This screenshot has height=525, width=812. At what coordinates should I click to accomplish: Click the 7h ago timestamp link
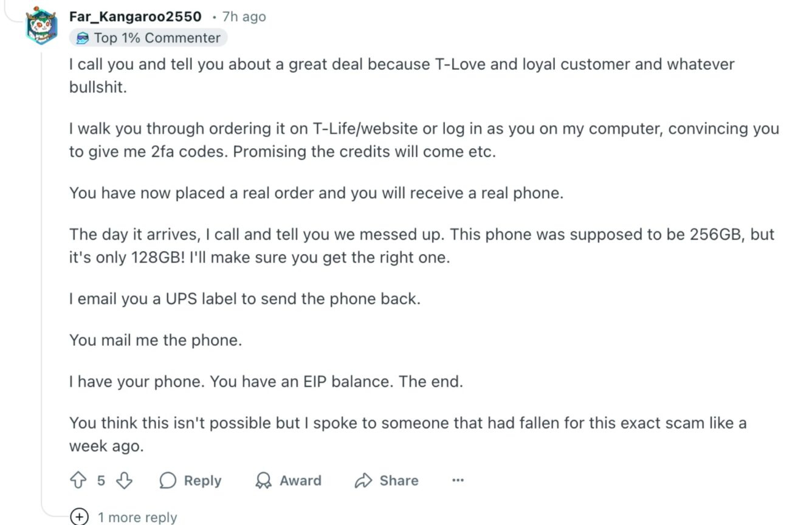point(243,16)
